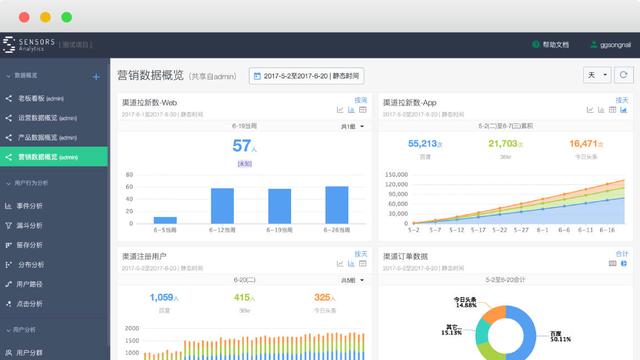Collapse the 数据概览 sidebar section
The image size is (640, 360).
click(x=22, y=76)
